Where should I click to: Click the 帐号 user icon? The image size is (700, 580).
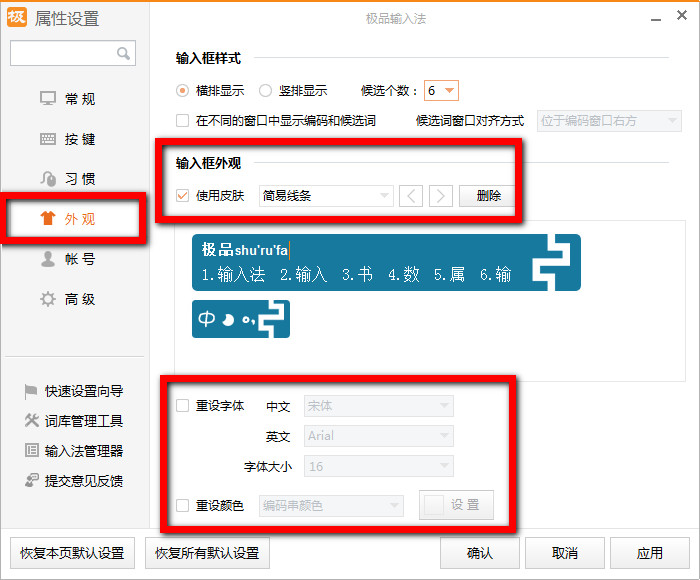coord(48,259)
